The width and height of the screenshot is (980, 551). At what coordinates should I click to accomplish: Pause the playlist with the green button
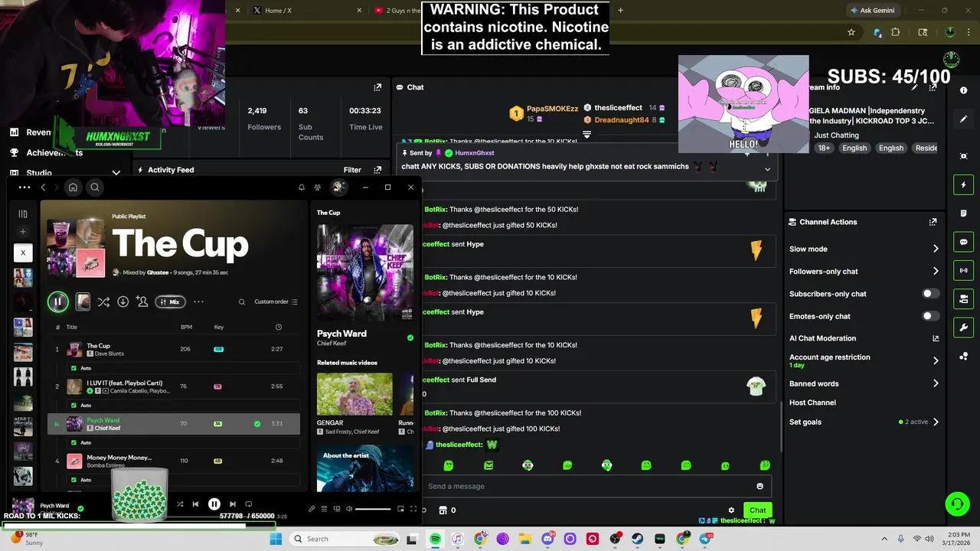57,302
